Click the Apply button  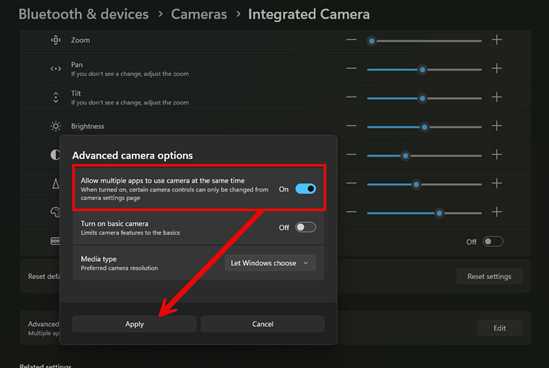pyautogui.click(x=134, y=324)
